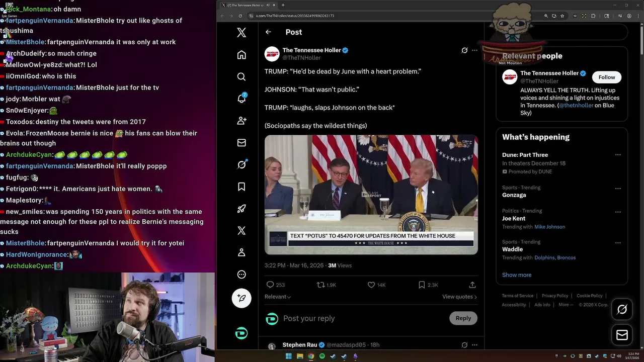Image resolution: width=644 pixels, height=362 pixels.
Task: Open Chrome three-dot menu
Action: 637,16
